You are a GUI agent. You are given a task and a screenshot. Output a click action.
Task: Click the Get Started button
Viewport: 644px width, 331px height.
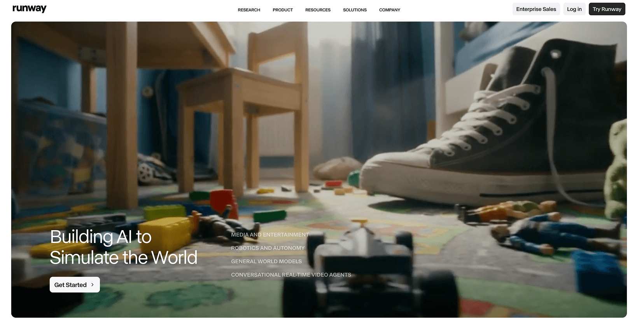tap(75, 285)
